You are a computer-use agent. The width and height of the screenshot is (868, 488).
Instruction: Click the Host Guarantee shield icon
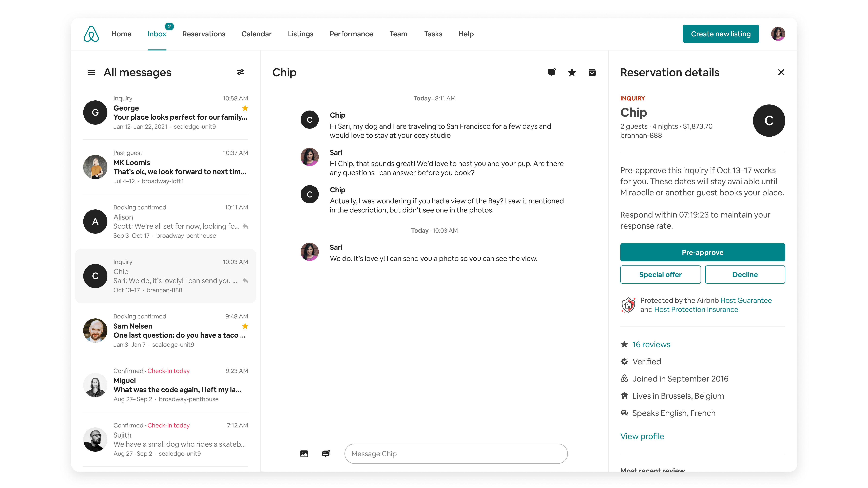pyautogui.click(x=628, y=305)
